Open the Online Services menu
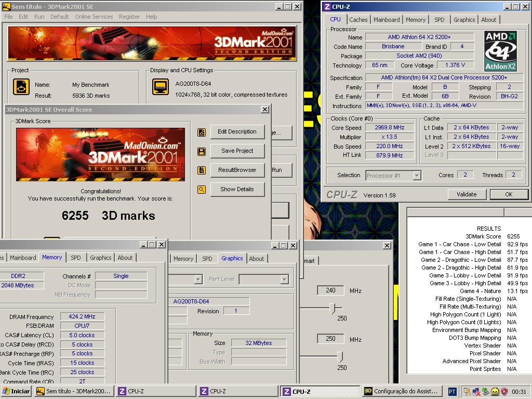The image size is (532, 399). [x=94, y=17]
